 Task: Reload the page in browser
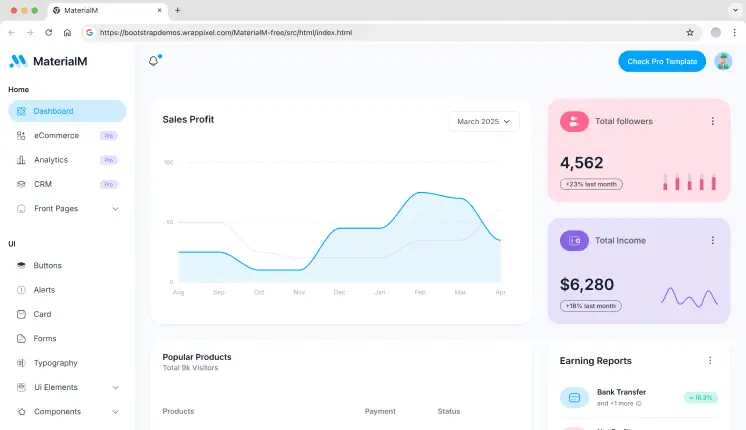pos(48,32)
